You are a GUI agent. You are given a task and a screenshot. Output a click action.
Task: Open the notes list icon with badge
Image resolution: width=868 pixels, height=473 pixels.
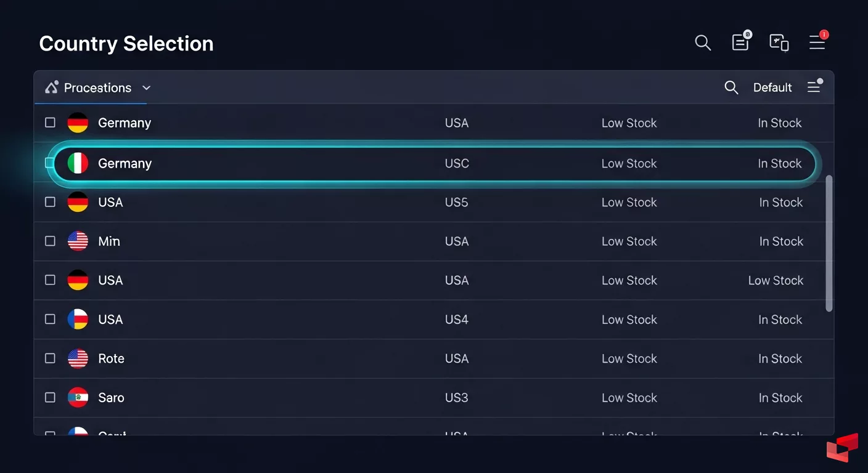[x=740, y=42]
